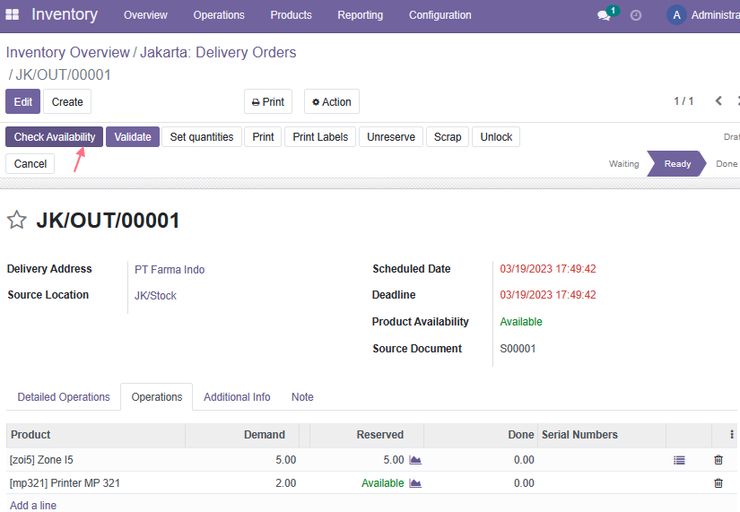Go to Inventory Overview breadcrumb
Screen dimensions: 740x512
[67, 52]
